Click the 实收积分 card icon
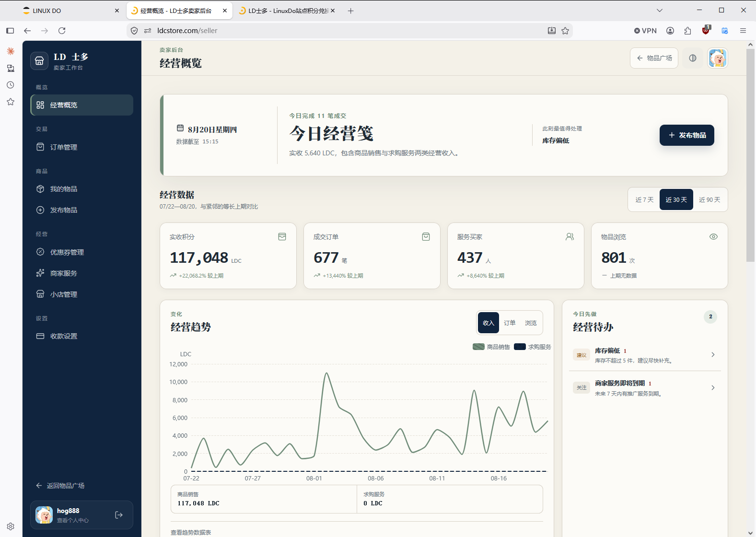The width and height of the screenshot is (756, 537). pyautogui.click(x=282, y=237)
